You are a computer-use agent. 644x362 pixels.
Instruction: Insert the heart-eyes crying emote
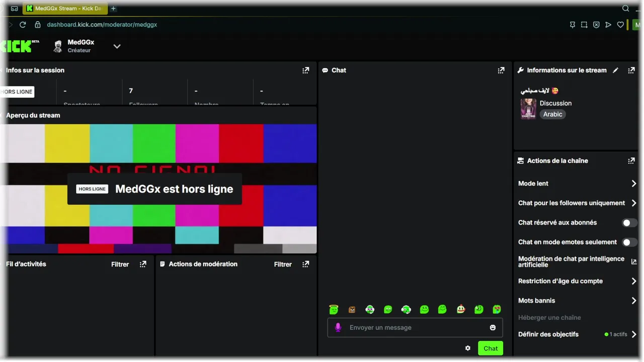[x=497, y=309]
